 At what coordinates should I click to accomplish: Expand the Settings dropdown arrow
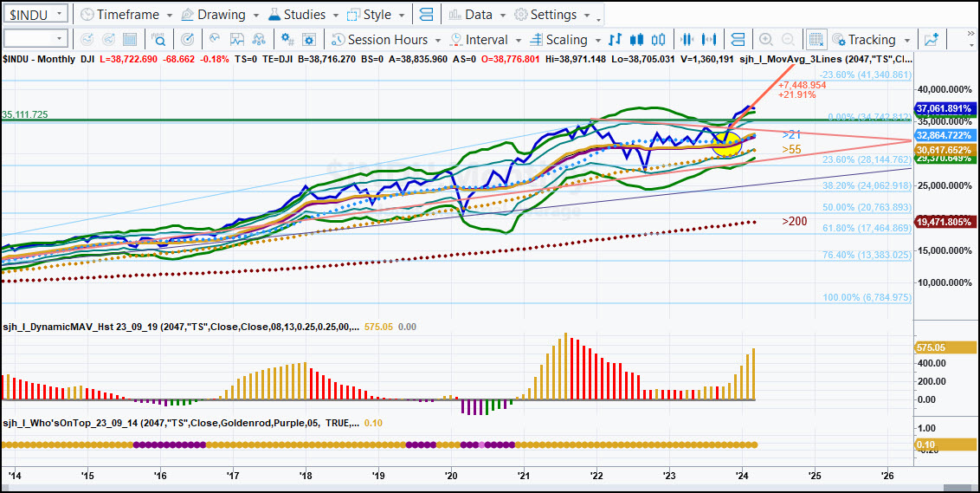586,15
